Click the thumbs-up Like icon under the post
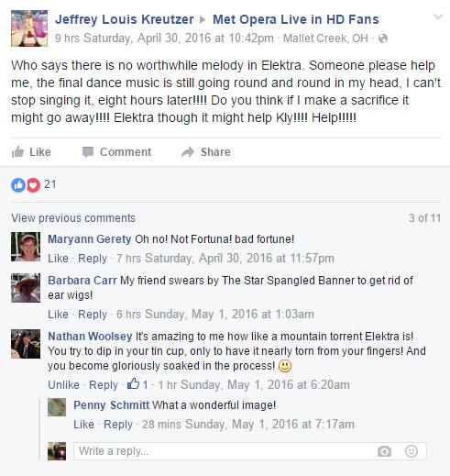This screenshot has height=476, width=450. coord(17,152)
